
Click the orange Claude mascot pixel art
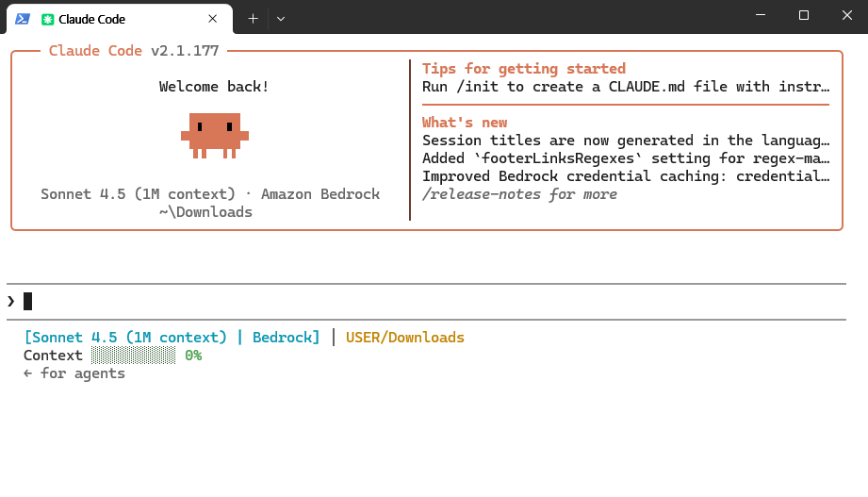click(x=215, y=136)
